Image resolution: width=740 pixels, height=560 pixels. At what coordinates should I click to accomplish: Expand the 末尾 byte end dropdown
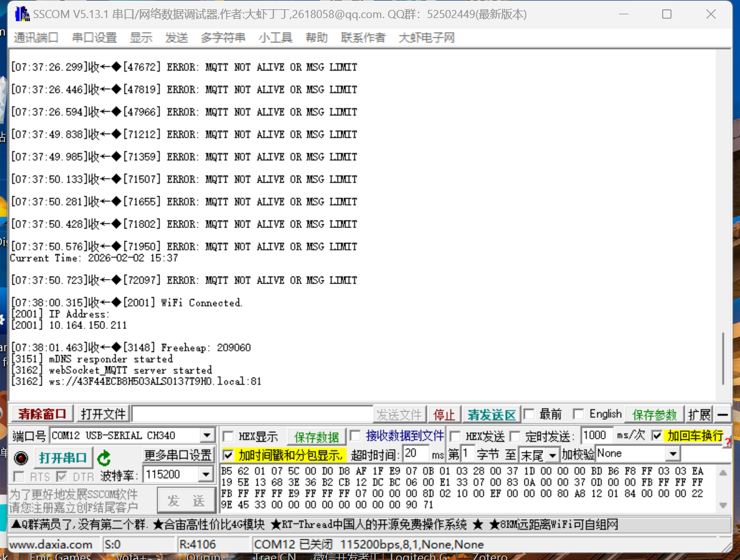click(x=552, y=455)
